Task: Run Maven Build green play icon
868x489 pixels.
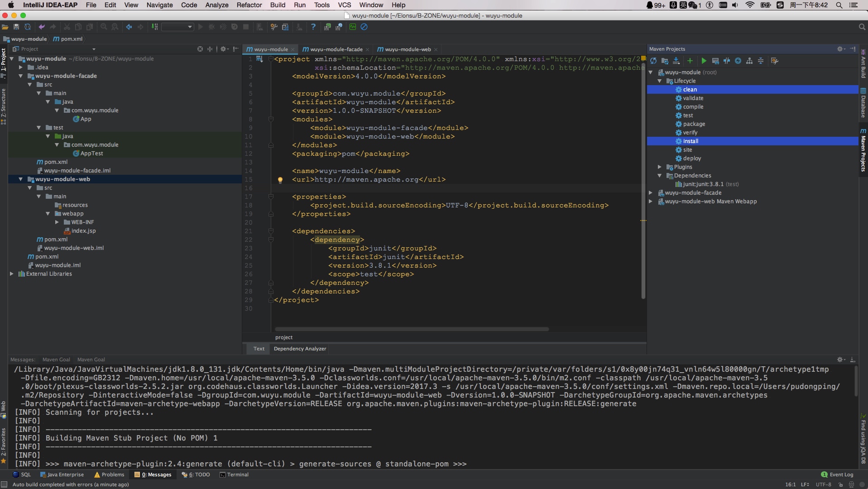Action: [x=704, y=61]
